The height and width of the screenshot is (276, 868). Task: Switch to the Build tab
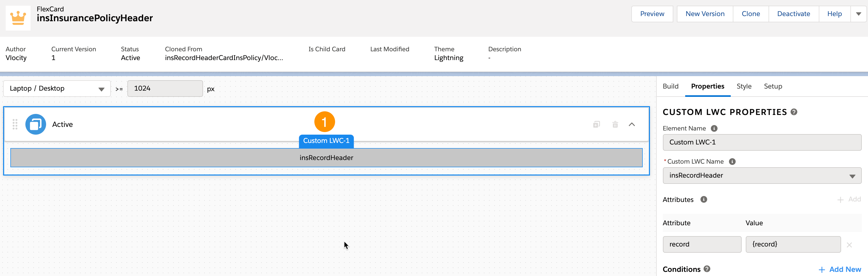point(670,86)
